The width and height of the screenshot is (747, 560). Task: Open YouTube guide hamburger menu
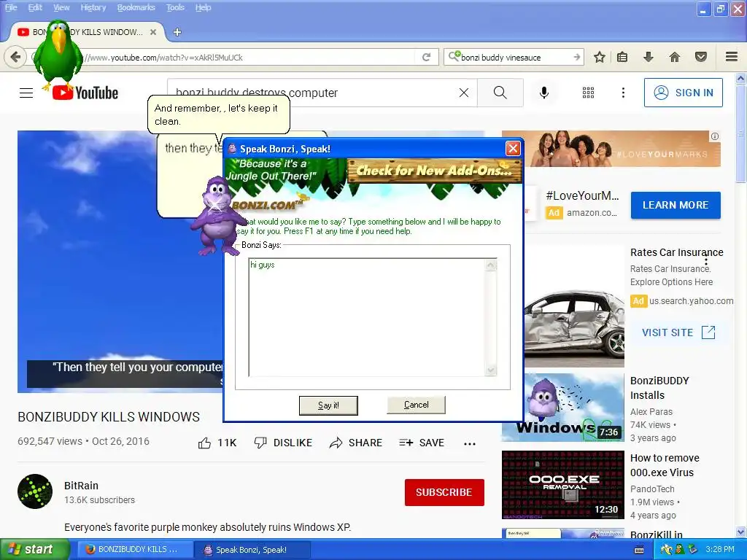(26, 93)
